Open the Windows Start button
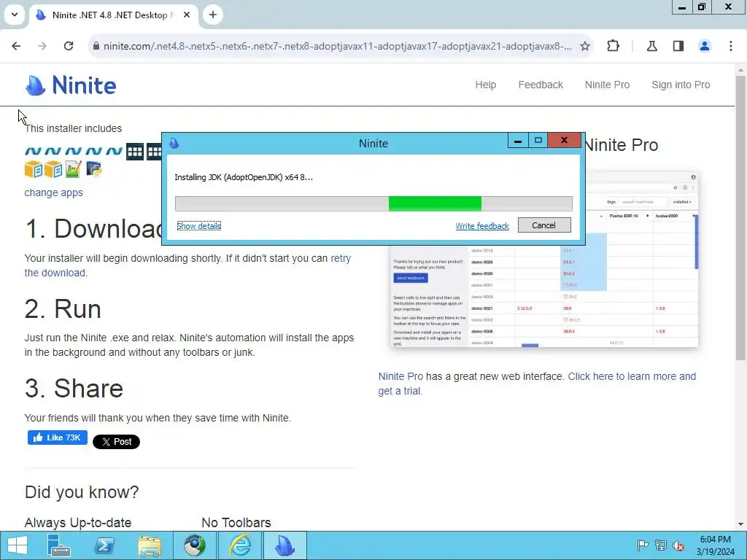747x560 pixels. [x=18, y=545]
